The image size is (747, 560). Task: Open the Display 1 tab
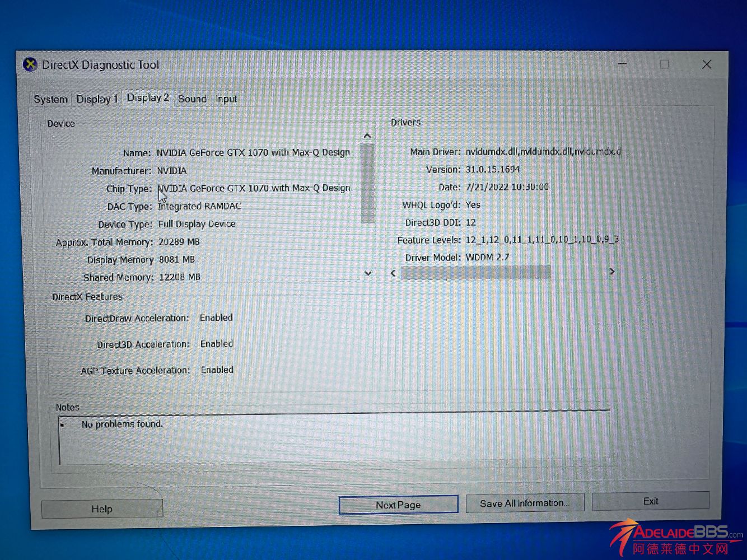[97, 99]
